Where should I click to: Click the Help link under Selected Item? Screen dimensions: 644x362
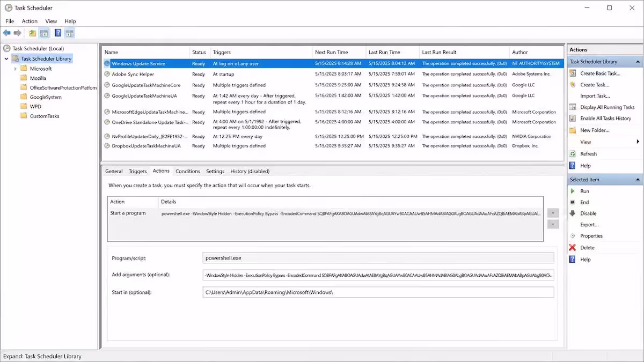pos(585,260)
